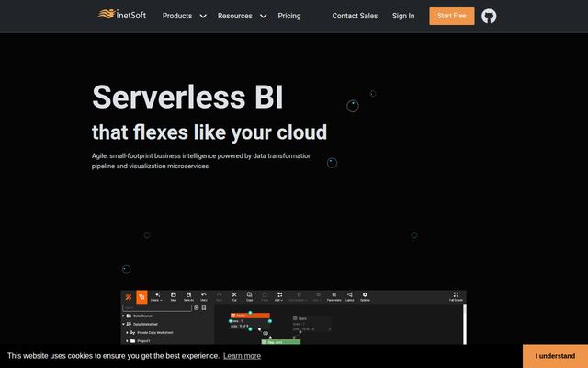Open the cookie Learn more link
The width and height of the screenshot is (588, 368).
242,356
